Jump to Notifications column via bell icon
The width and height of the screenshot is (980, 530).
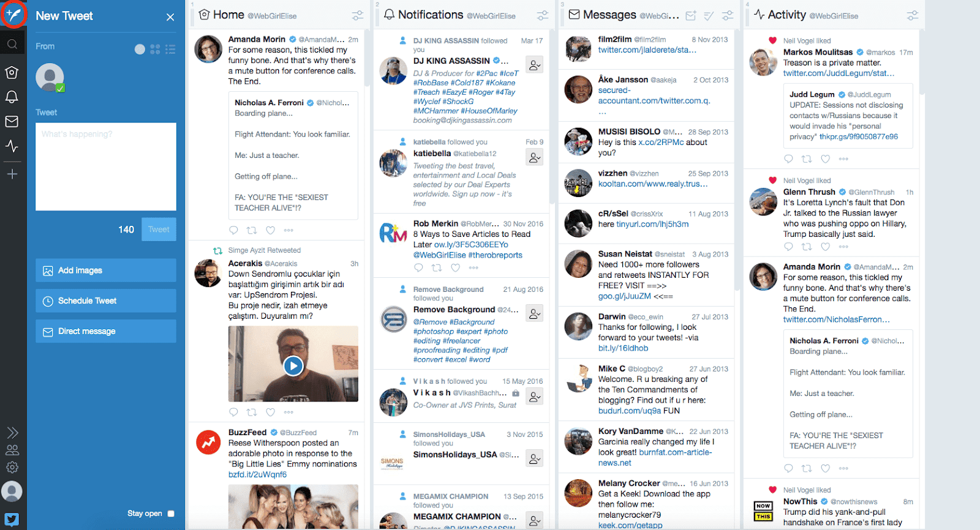12,97
